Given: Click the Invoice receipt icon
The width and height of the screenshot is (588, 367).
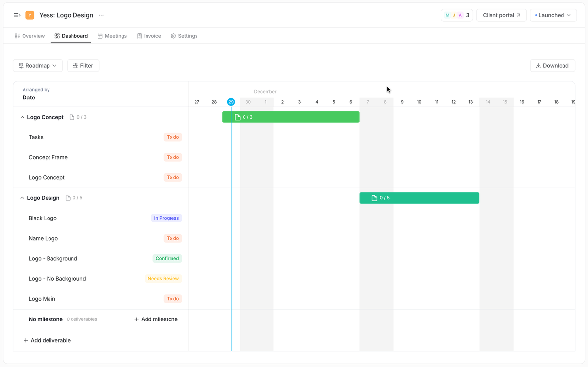Looking at the screenshot, I should 141,35.
